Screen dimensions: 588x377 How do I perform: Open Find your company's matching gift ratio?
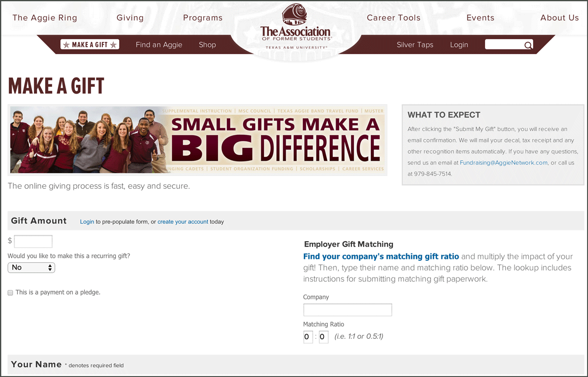click(381, 256)
